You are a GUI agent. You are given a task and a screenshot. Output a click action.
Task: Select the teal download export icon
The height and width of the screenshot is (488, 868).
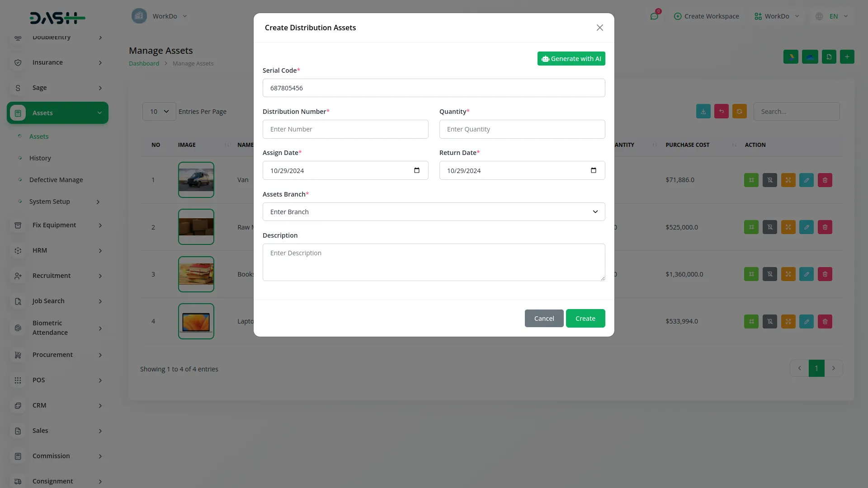point(703,111)
